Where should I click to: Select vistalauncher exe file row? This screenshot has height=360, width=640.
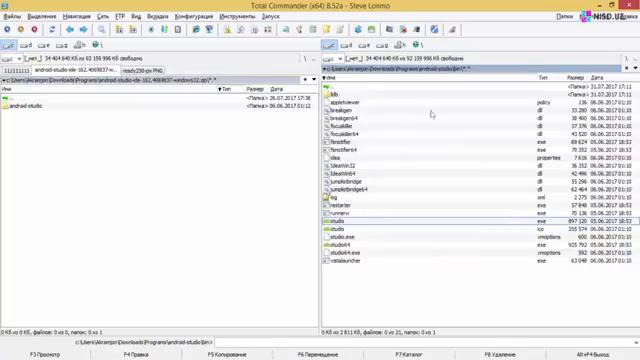click(480, 261)
